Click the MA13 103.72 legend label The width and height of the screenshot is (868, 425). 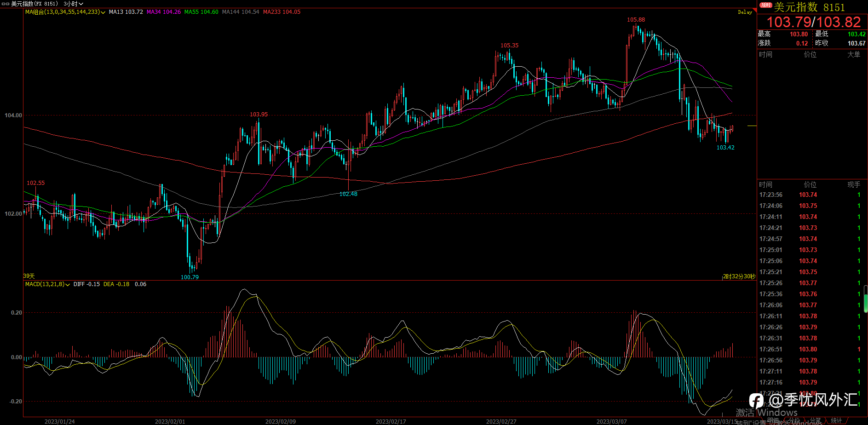pos(126,12)
